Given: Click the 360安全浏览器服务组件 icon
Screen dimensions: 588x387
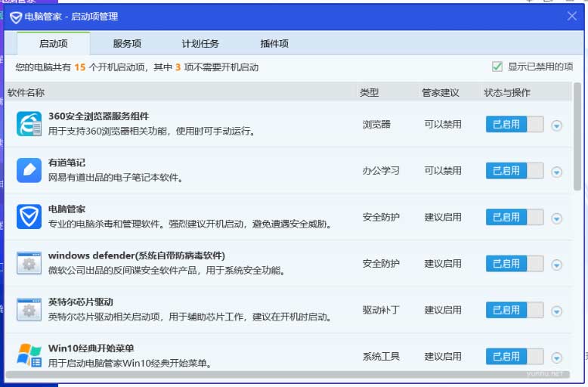Looking at the screenshot, I should point(29,124).
